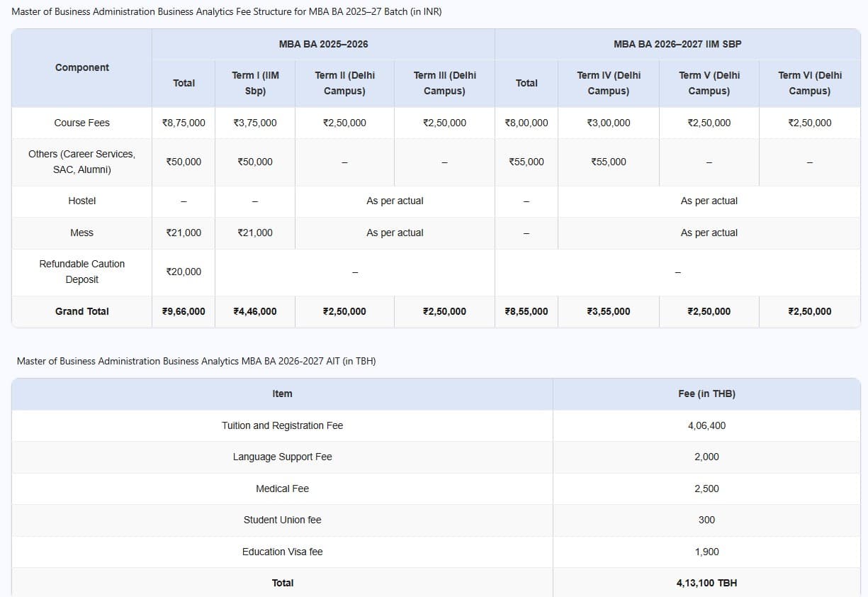Click the Others (Career Services, SAC, Alumni) label
The width and height of the screenshot is (868, 597).
pos(82,162)
